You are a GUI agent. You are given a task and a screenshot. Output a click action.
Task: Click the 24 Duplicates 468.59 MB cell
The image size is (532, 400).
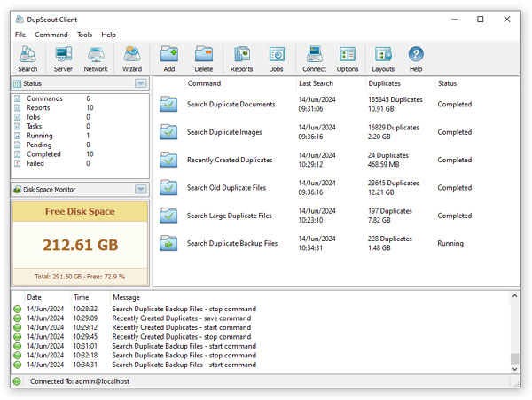[388, 160]
